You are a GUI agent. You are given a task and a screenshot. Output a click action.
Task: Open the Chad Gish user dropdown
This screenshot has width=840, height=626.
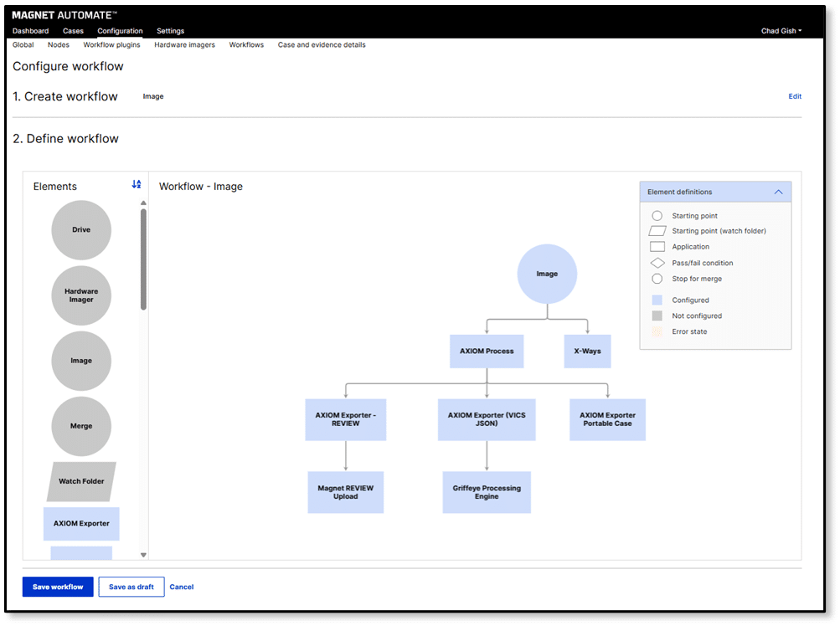(781, 31)
